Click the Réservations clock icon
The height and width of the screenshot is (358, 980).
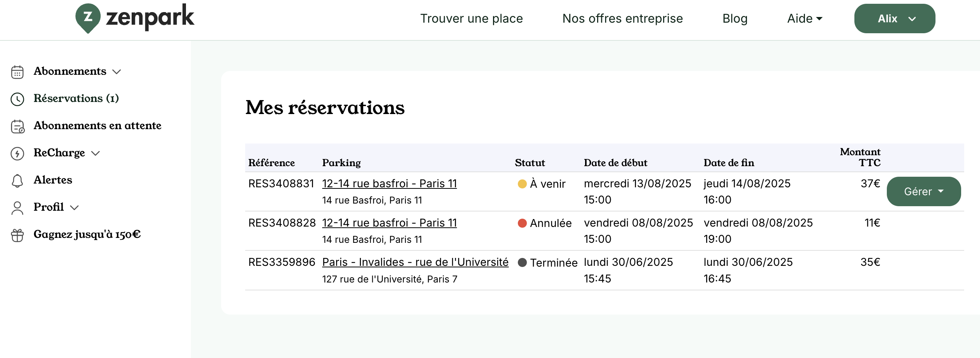17,99
